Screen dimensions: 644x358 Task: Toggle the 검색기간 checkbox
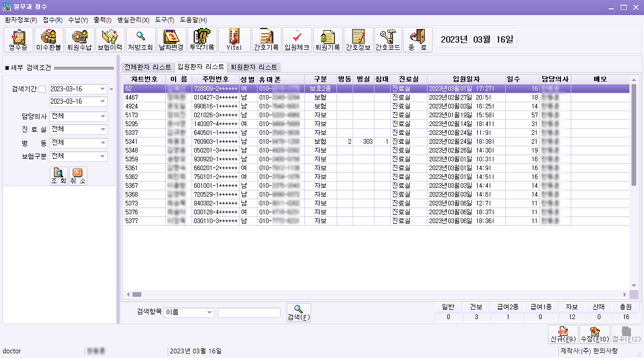click(x=42, y=89)
